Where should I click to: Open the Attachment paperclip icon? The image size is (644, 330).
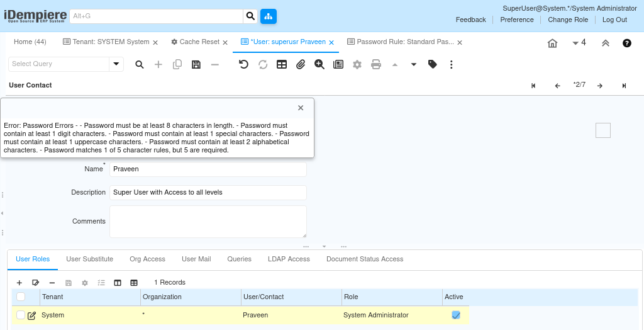[x=301, y=64]
